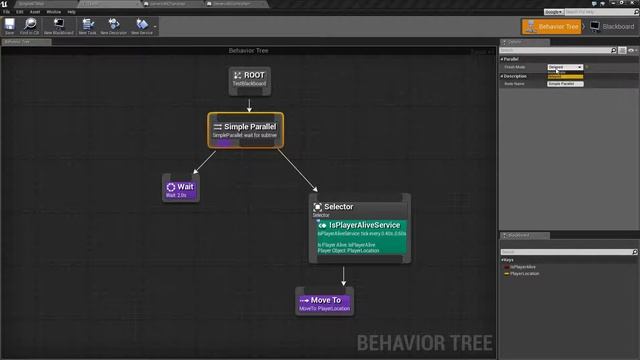Click the Simple Parallel node icon
The width and height of the screenshot is (640, 360).
point(218,127)
